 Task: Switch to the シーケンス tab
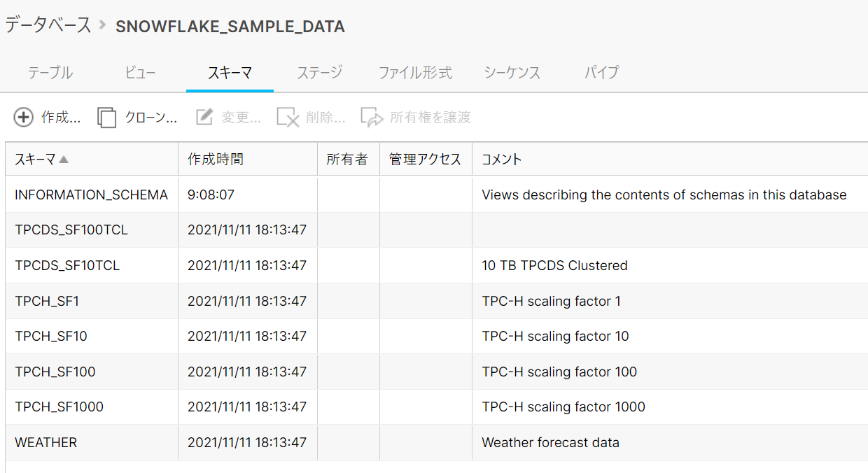coord(511,72)
